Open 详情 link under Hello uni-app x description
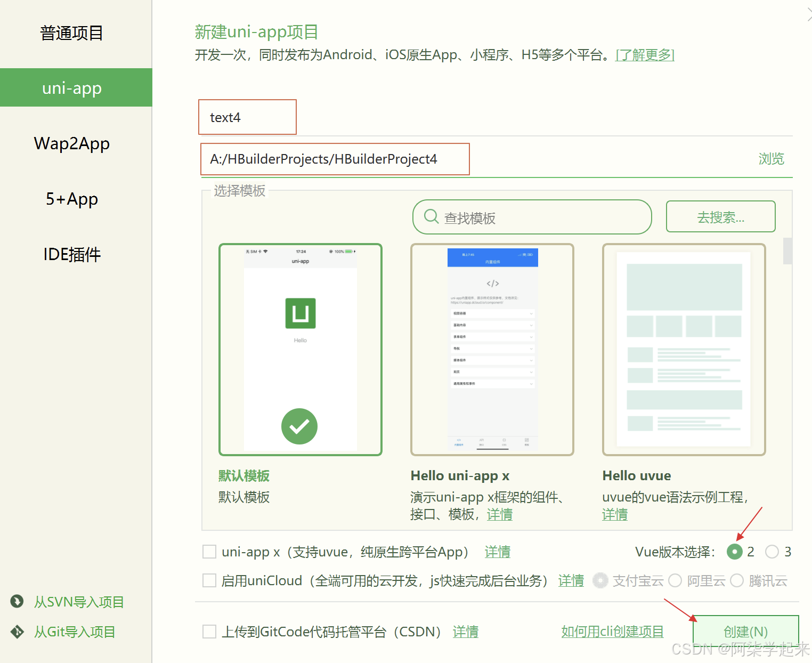Image resolution: width=812 pixels, height=663 pixels. point(499,514)
